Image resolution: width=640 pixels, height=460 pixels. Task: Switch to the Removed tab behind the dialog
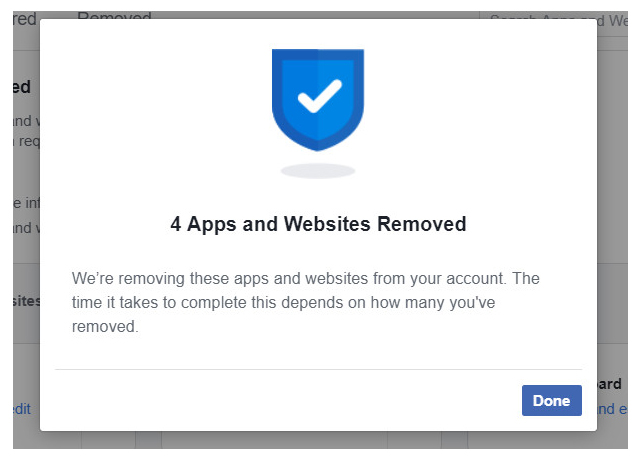click(114, 18)
